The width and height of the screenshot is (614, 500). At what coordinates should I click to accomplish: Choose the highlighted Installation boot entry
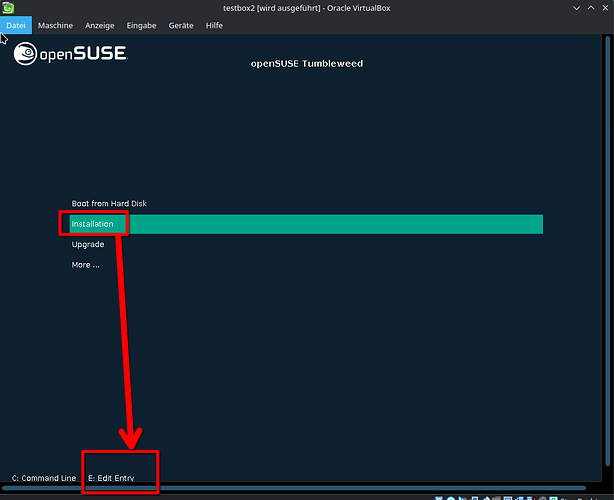click(x=300, y=224)
